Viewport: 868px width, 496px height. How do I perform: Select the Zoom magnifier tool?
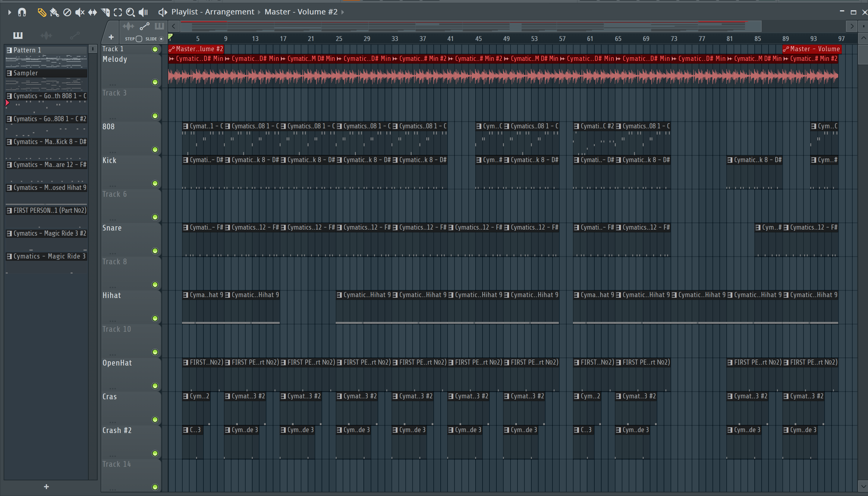point(130,13)
